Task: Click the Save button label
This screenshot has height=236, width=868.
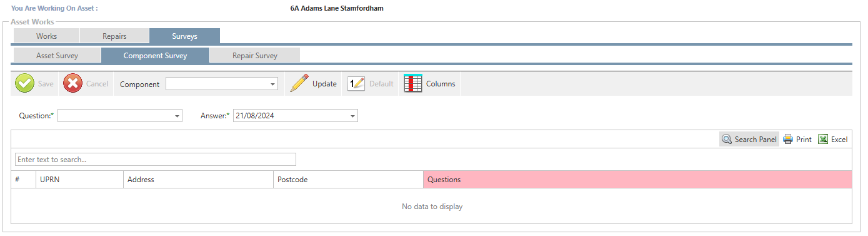Action: coord(46,84)
